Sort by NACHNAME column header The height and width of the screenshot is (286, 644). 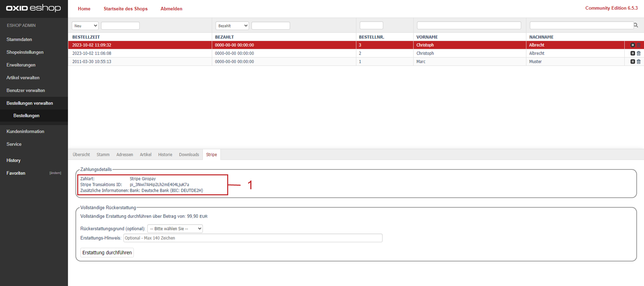coord(541,37)
